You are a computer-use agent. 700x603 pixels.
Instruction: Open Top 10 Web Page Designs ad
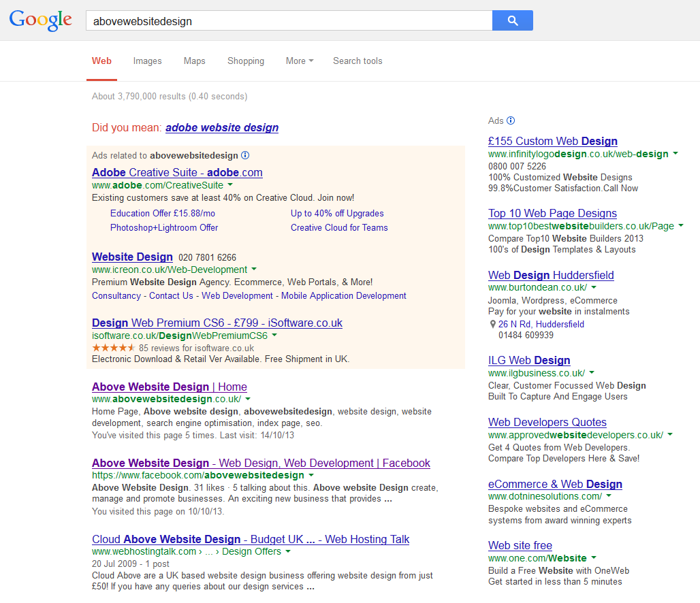click(552, 213)
